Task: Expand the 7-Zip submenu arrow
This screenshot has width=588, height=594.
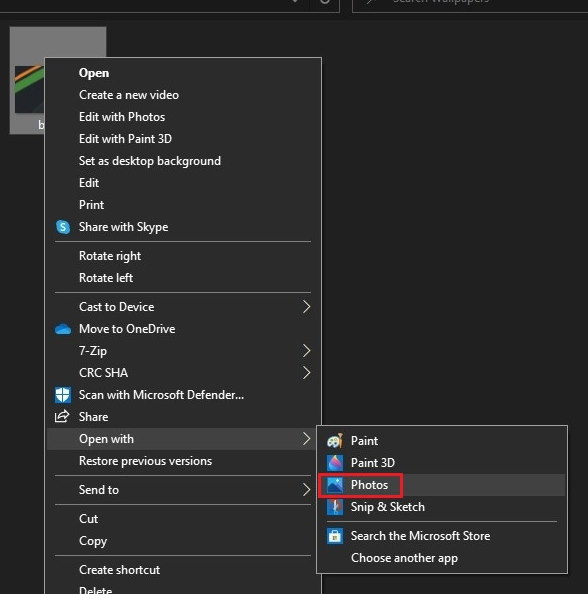Action: tap(307, 351)
